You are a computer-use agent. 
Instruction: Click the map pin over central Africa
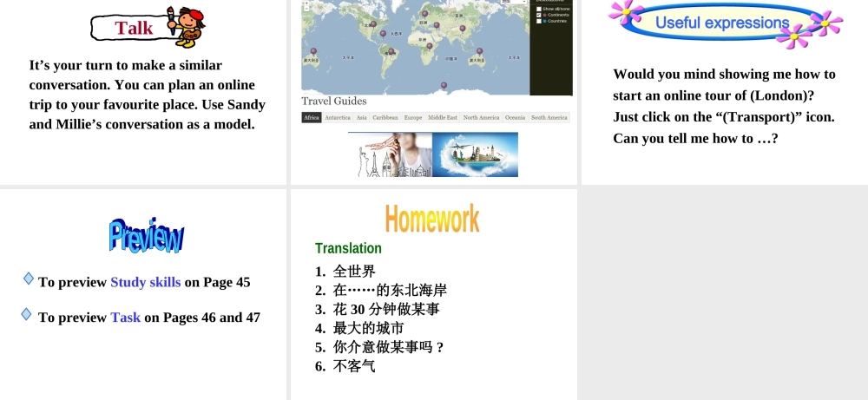tap(430, 47)
